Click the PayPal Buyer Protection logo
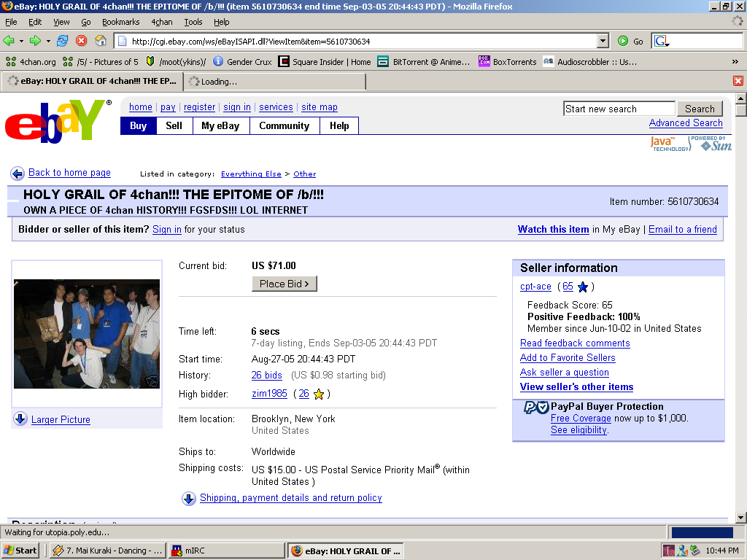The image size is (747, 560). 536,407
